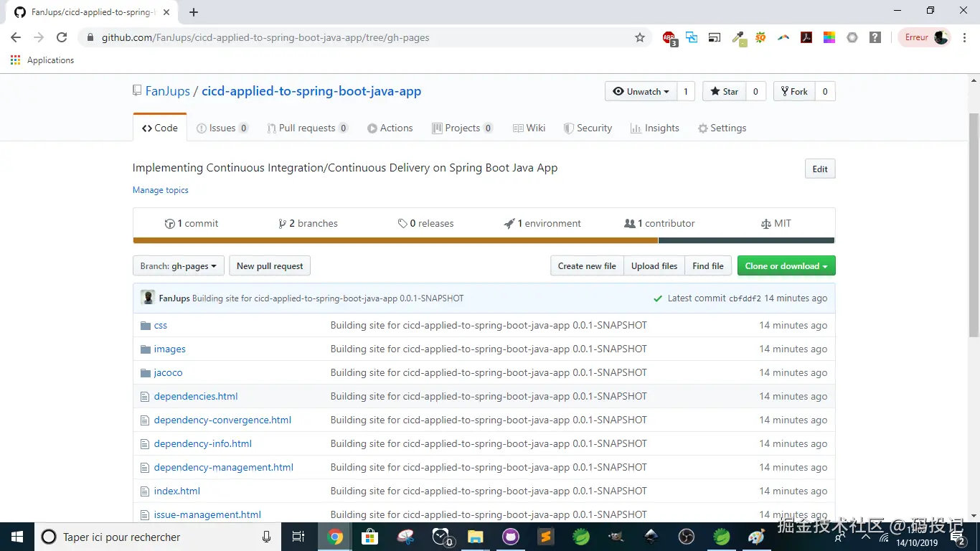Star this repository
980x551 pixels.
point(724,91)
